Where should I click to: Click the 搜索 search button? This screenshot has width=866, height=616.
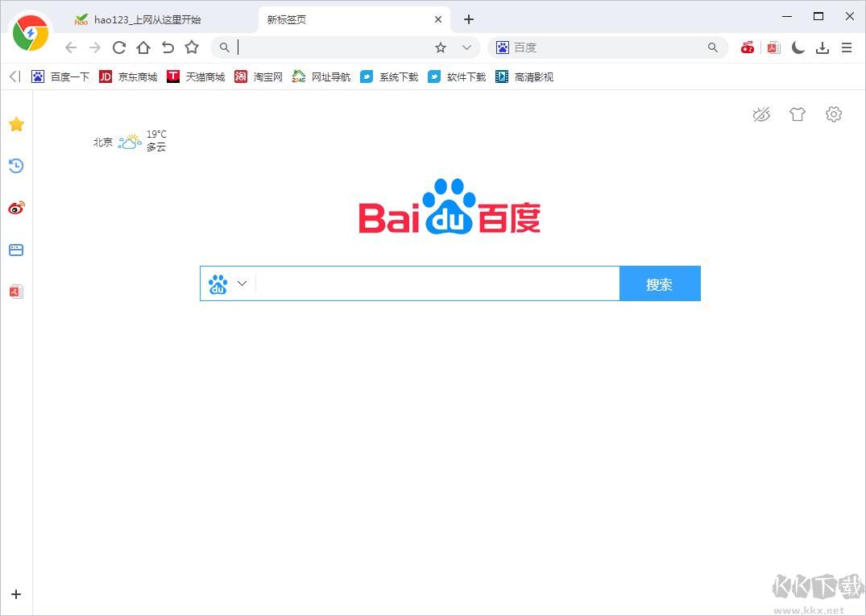click(660, 283)
